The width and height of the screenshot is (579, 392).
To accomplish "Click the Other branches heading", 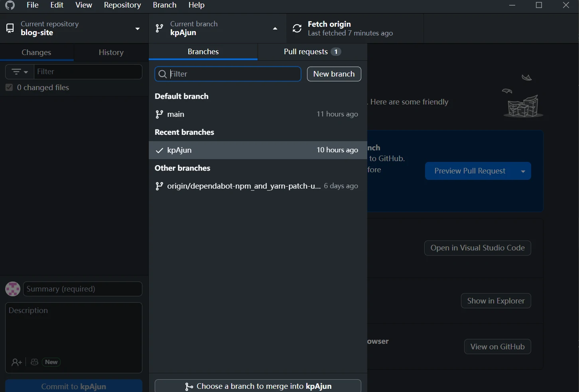I will [182, 168].
